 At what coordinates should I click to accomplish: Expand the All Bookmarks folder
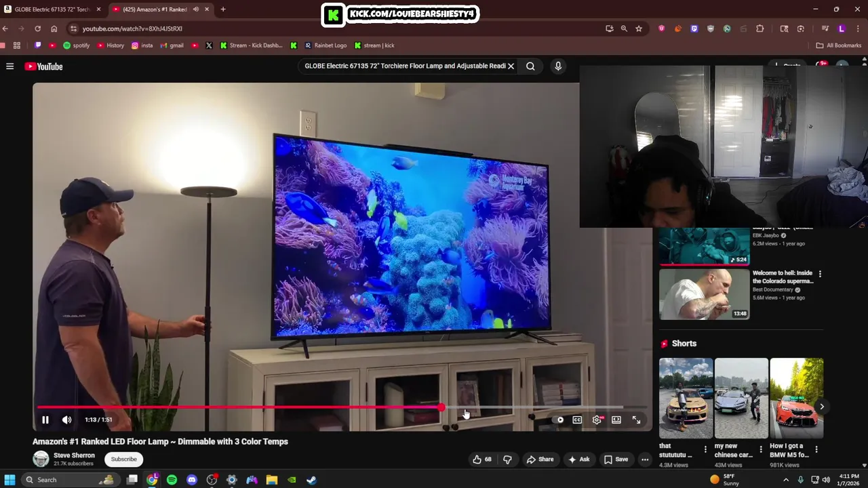point(839,45)
